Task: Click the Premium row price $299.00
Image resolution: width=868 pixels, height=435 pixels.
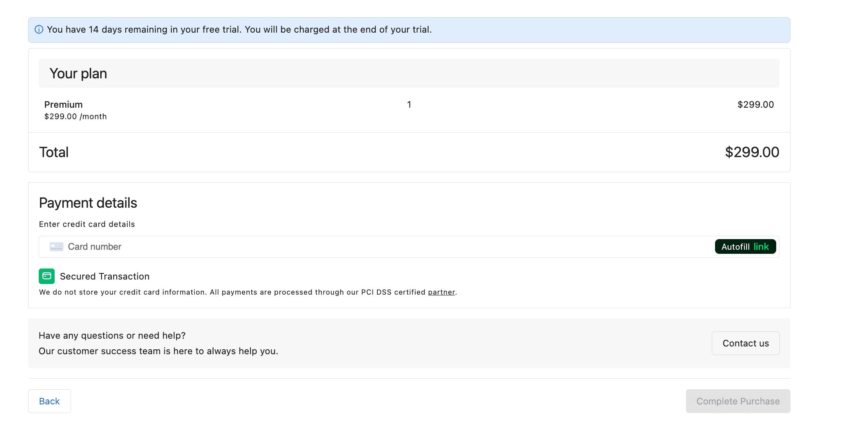Action: tap(755, 104)
